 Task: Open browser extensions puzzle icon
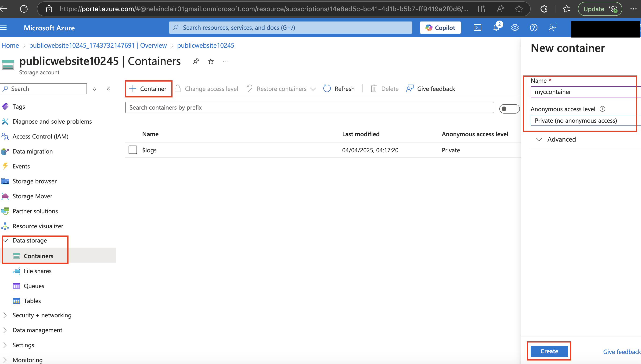point(544,9)
